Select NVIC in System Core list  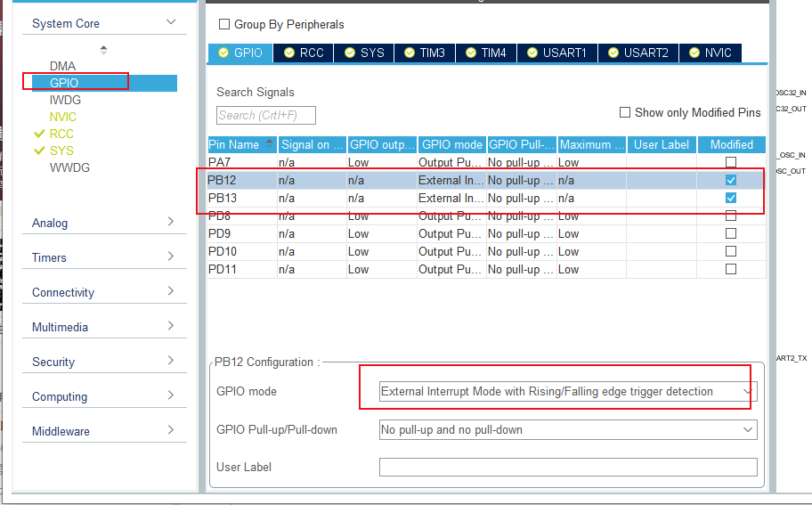point(62,117)
